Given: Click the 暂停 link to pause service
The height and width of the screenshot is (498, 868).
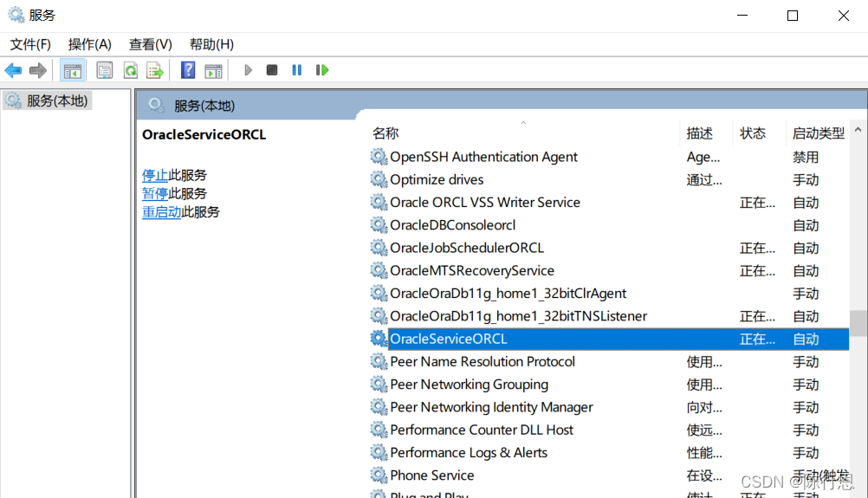Looking at the screenshot, I should [x=155, y=194].
